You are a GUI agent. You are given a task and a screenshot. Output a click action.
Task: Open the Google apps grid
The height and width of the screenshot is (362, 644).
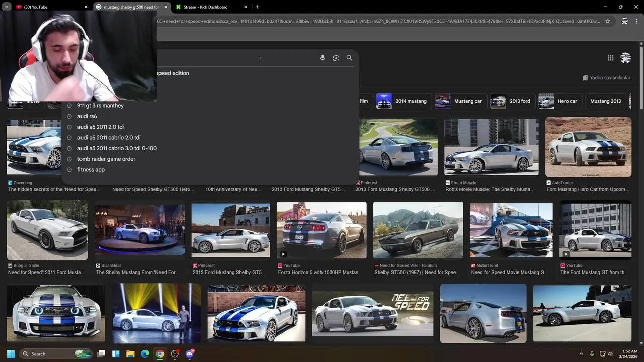(x=610, y=58)
